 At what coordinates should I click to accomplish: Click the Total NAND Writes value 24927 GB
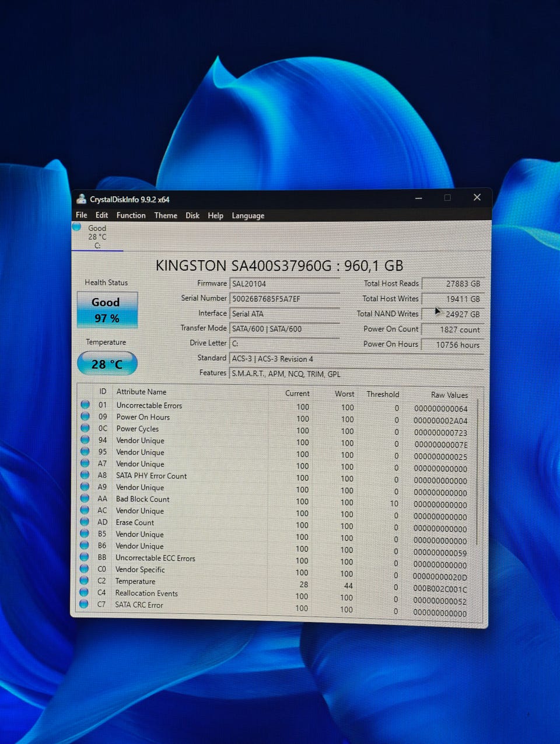click(453, 314)
